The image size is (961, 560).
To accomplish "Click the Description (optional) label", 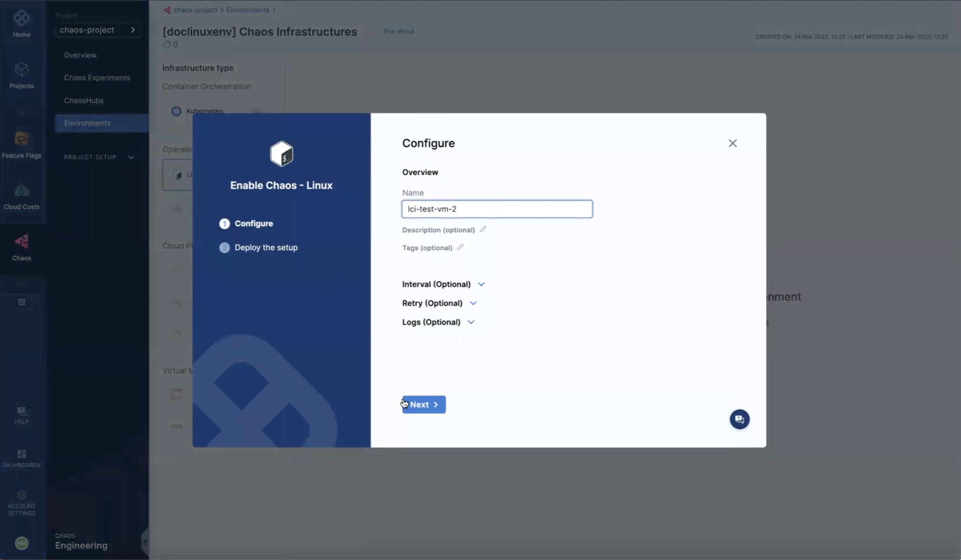I will 439,230.
